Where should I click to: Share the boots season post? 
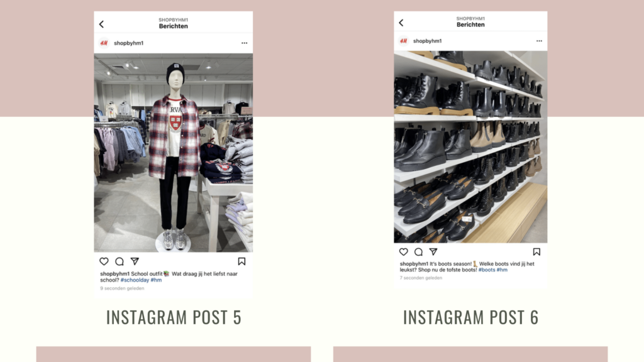433,251
